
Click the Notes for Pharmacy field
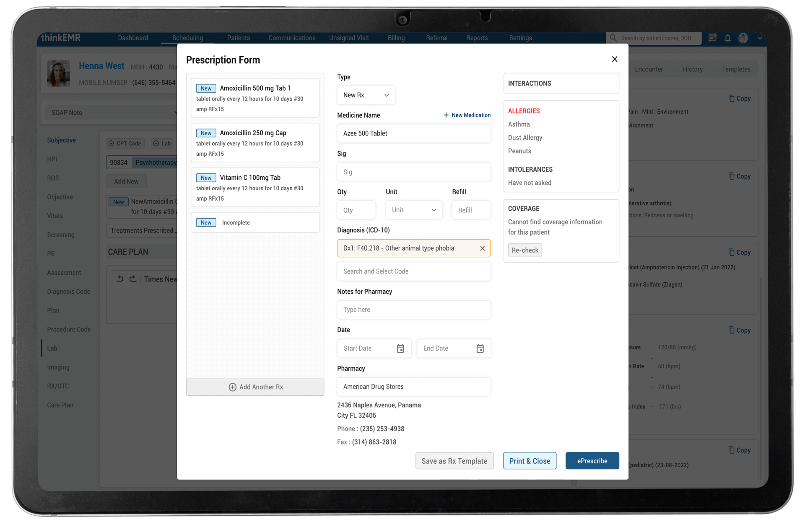(x=414, y=310)
